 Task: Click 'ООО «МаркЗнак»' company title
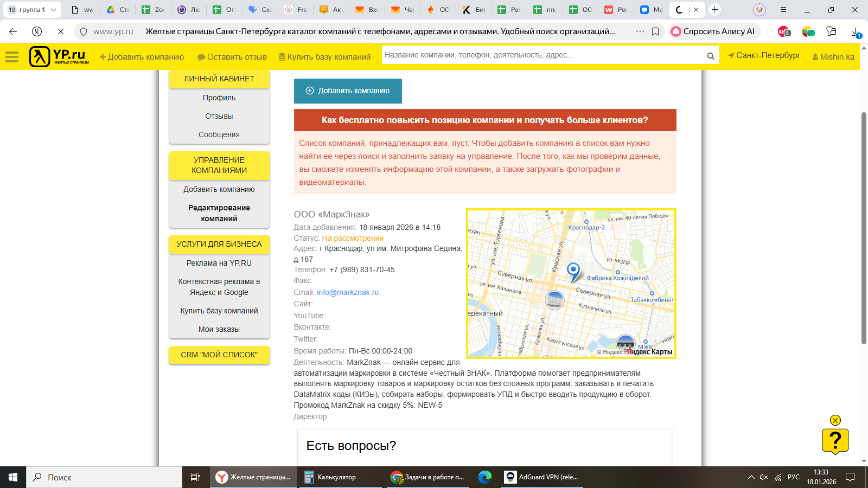(331, 214)
